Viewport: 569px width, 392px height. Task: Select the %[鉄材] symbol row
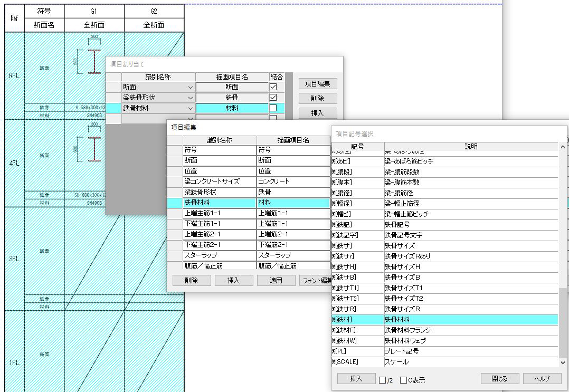[x=444, y=320]
